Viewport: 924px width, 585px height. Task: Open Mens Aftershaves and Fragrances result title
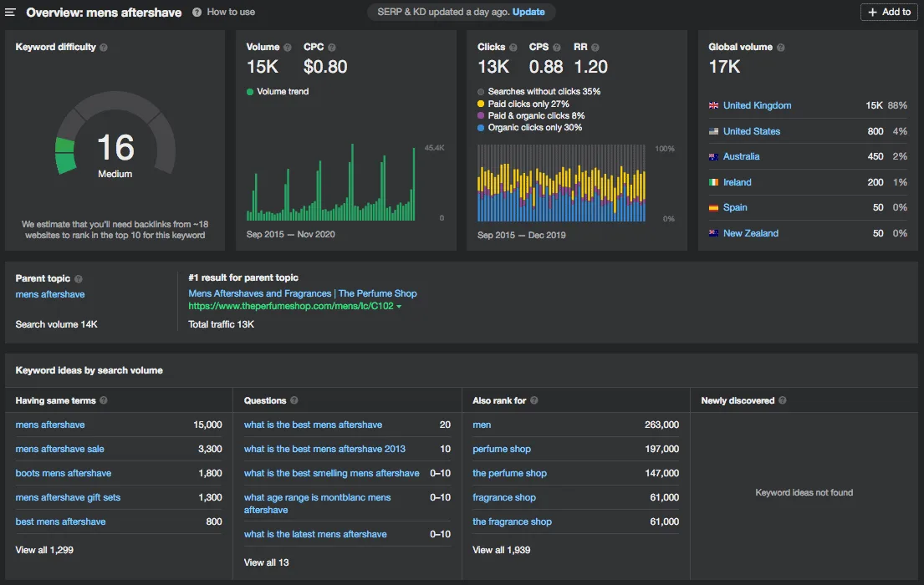303,293
